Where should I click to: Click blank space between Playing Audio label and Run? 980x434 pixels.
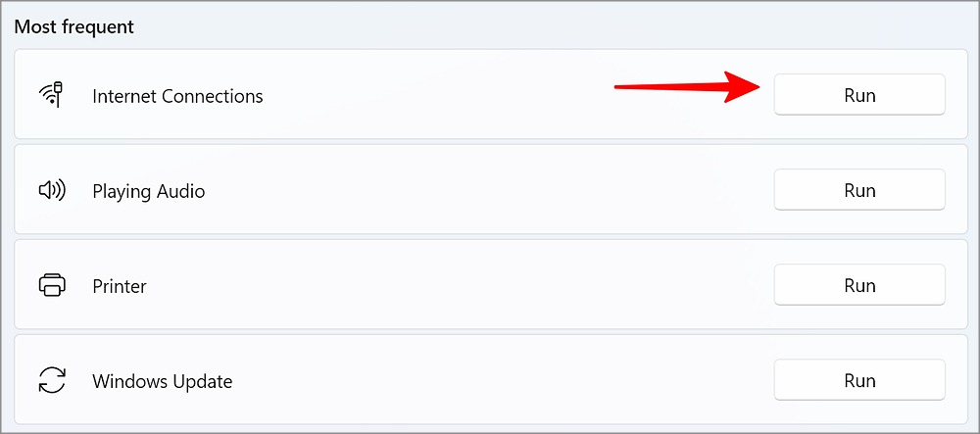point(490,191)
